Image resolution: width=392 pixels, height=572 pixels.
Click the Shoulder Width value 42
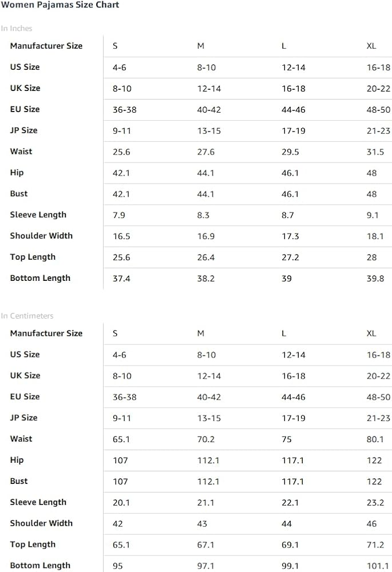pyautogui.click(x=117, y=524)
